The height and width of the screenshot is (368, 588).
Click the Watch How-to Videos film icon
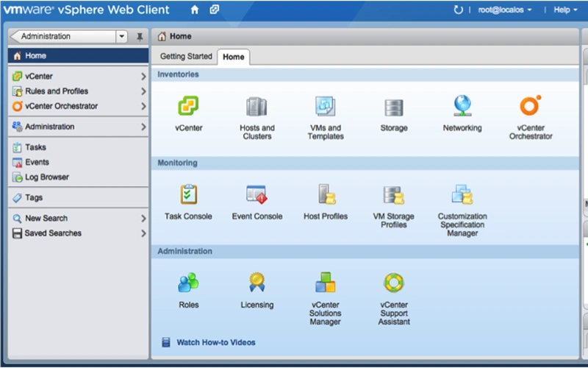(x=166, y=342)
